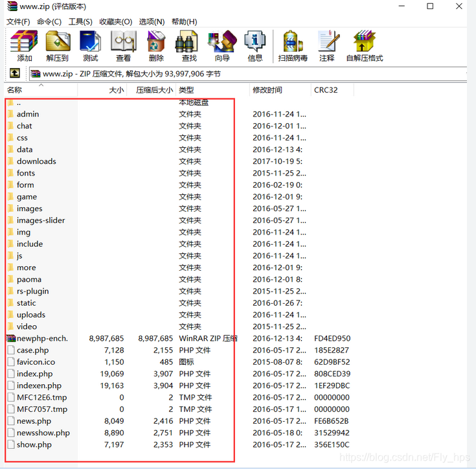Select the admin folder icon
This screenshot has height=469, width=476.
tap(10, 114)
